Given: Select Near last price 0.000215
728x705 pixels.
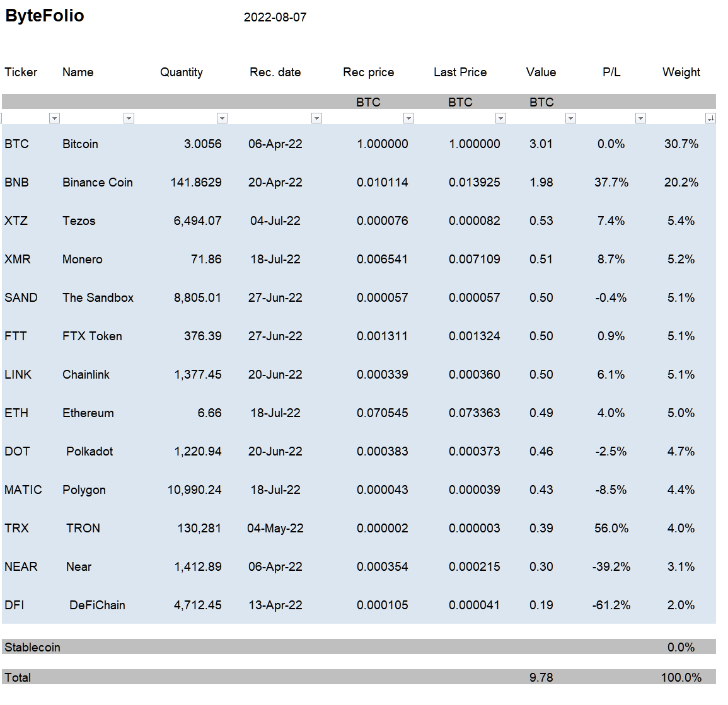Looking at the screenshot, I should point(475,566).
